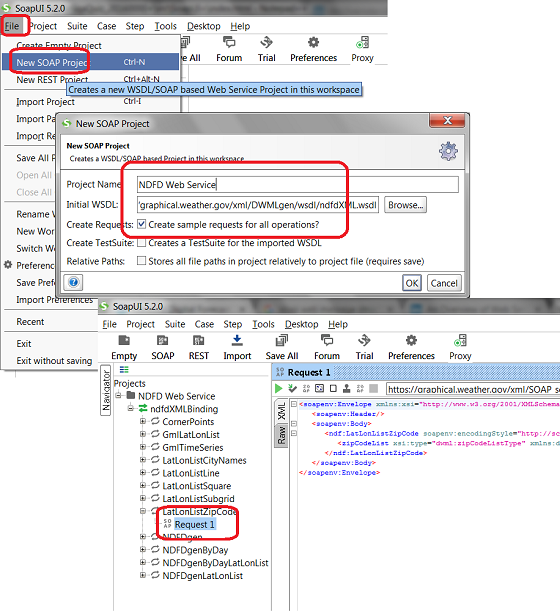Viewport: 560px width, 612px height.
Task: Collapse the ndfdXMLBinding node
Action: point(131,408)
